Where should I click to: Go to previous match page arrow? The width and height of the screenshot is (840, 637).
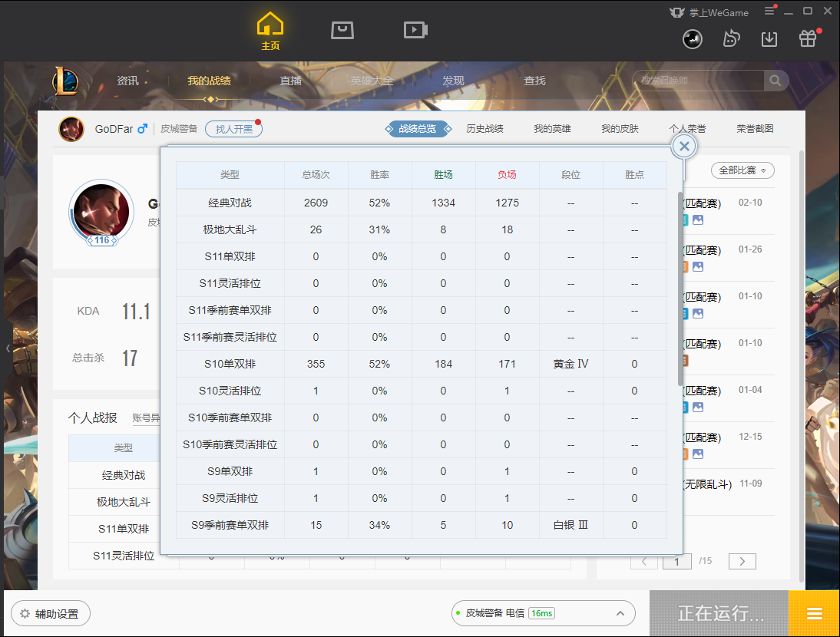(x=644, y=562)
